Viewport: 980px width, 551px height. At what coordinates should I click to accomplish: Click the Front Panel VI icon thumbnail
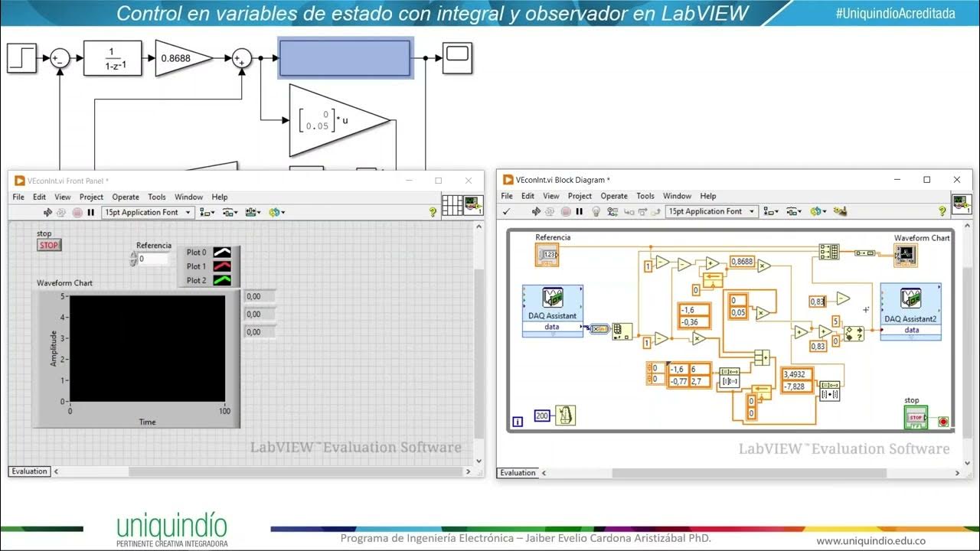[x=473, y=205]
